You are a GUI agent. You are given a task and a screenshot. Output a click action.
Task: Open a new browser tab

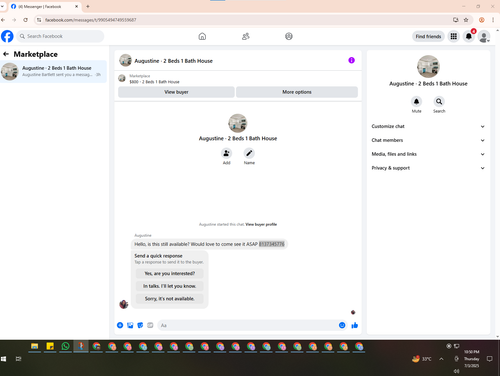tap(88, 6)
